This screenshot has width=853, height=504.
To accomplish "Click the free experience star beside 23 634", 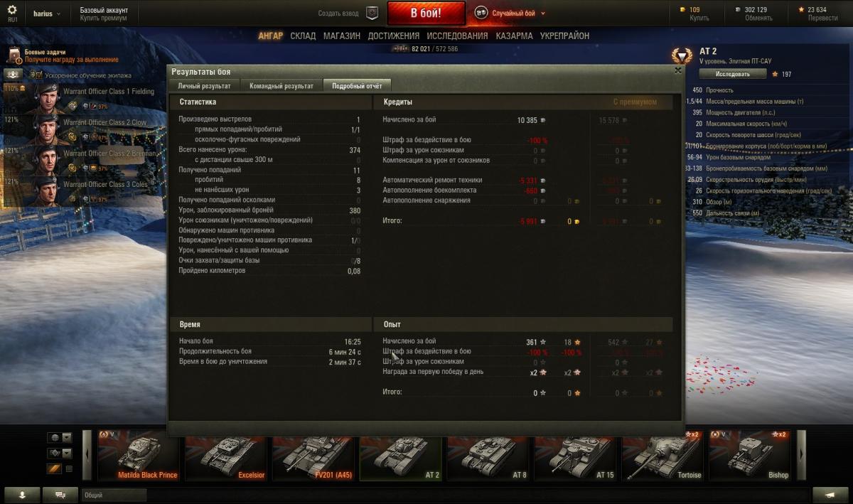I will coord(801,10).
